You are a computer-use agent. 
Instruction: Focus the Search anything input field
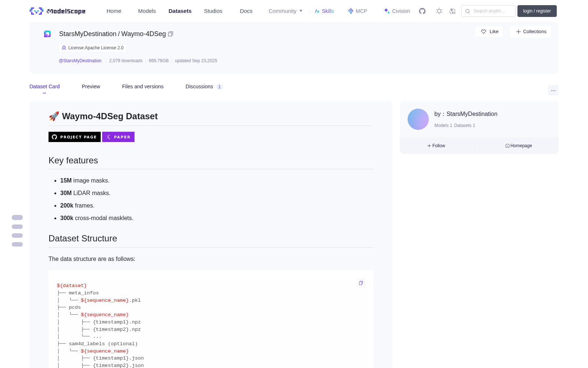(488, 11)
